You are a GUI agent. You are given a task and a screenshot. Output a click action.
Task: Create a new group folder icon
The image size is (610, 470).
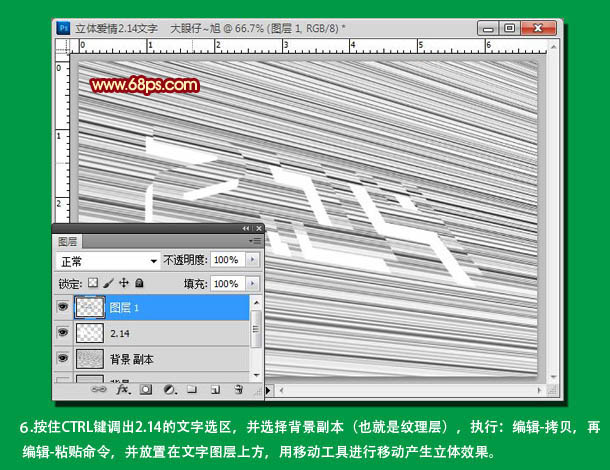pos(192,389)
